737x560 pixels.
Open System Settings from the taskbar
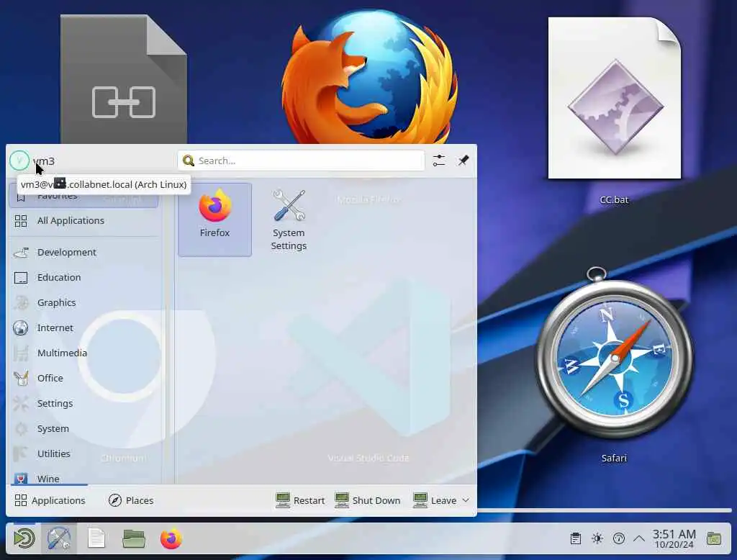click(x=59, y=538)
